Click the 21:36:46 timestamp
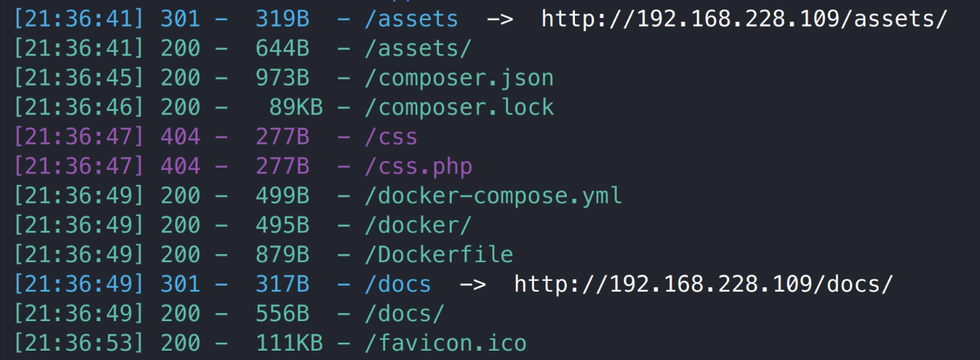 click(x=78, y=107)
